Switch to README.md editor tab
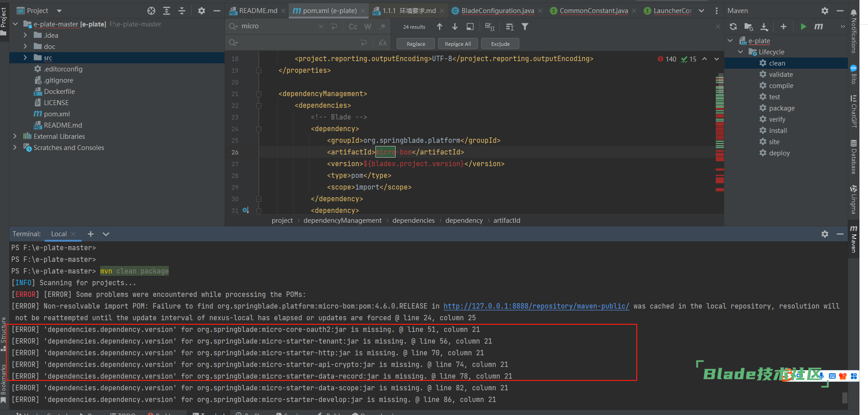Image resolution: width=868 pixels, height=415 pixels. pyautogui.click(x=258, y=11)
